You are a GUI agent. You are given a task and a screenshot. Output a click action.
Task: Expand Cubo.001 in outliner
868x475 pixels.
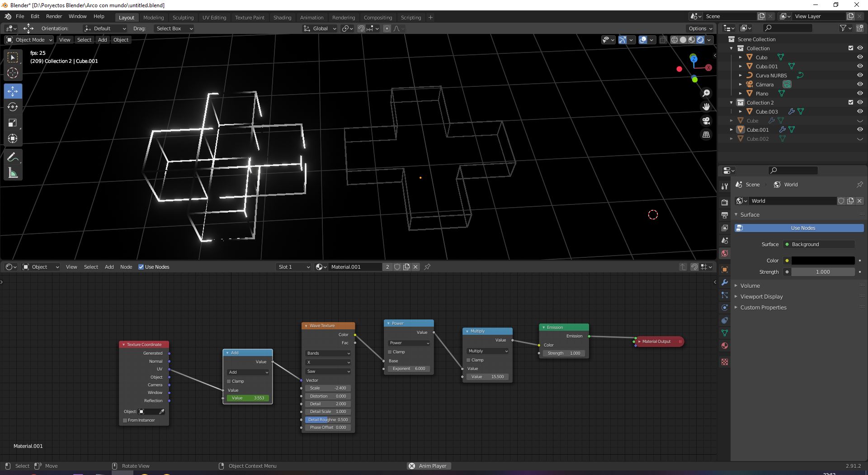tap(741, 66)
